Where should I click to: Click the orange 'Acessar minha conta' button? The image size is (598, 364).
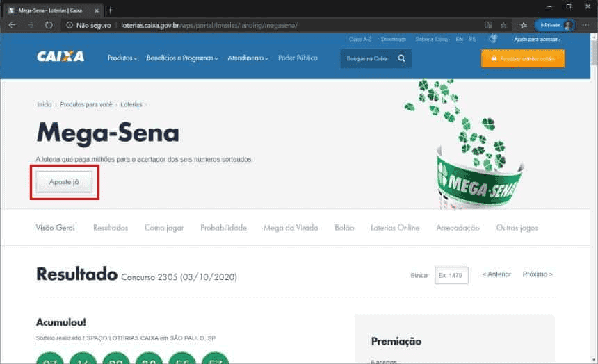click(523, 58)
